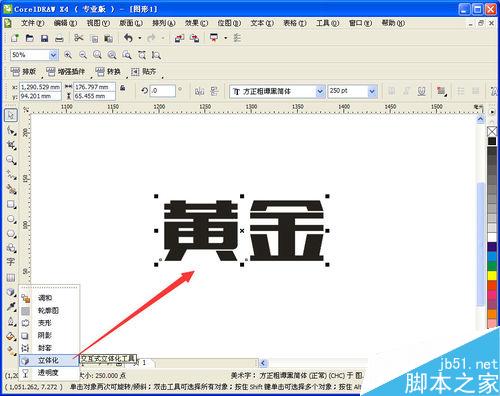Save the document with the Save icon
Screen dimensions: 500x396
pos(44,38)
